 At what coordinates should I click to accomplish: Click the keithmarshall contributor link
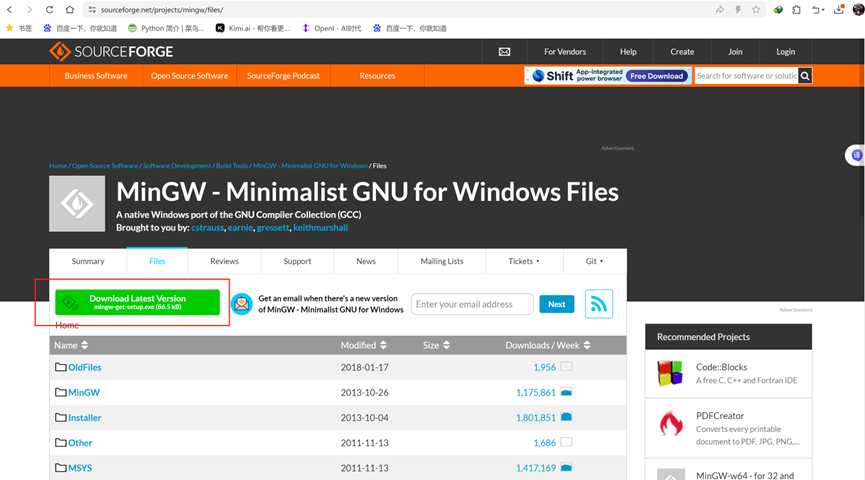tap(321, 227)
